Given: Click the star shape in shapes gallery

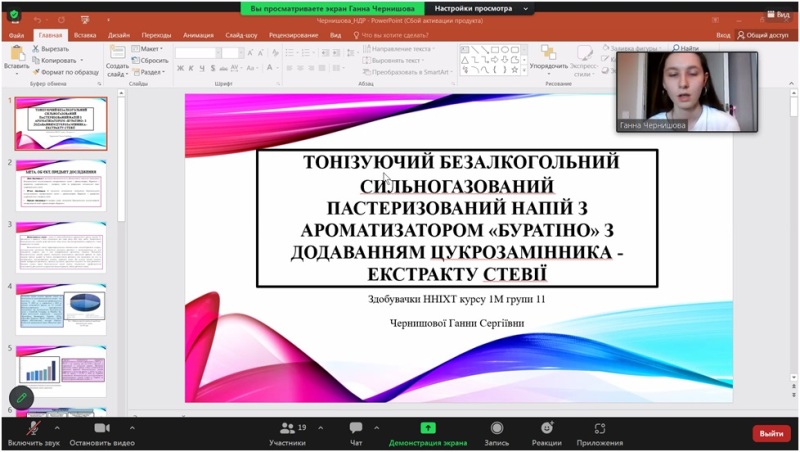Looking at the screenshot, I should [x=514, y=69].
